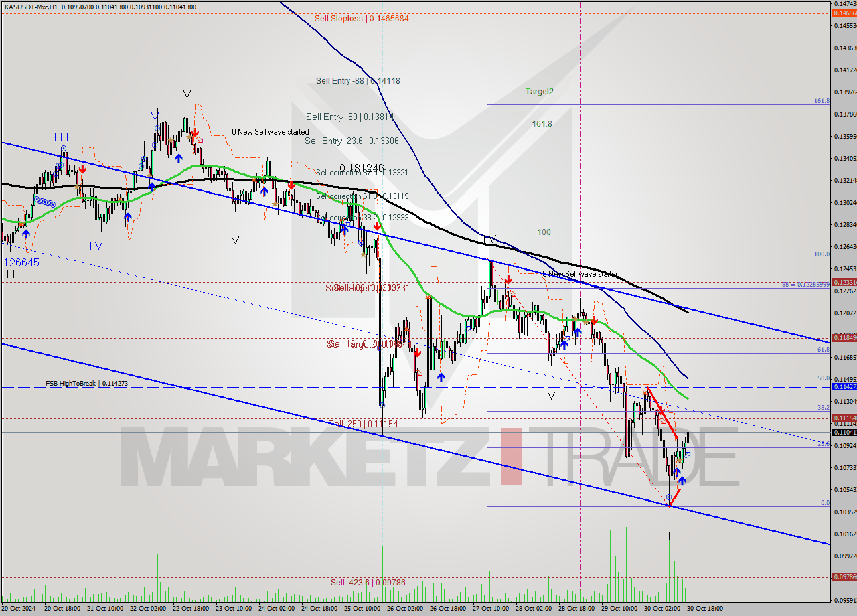The height and width of the screenshot is (616, 857).
Task: Select the 30 Oct 18:00 time label
Action: (x=705, y=608)
